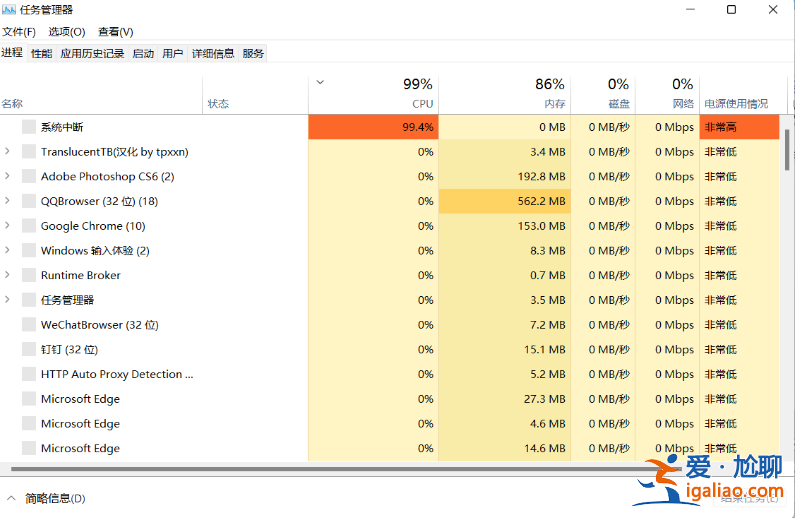Click the 4.6 MB memory cell
796x518 pixels.
(x=505, y=424)
